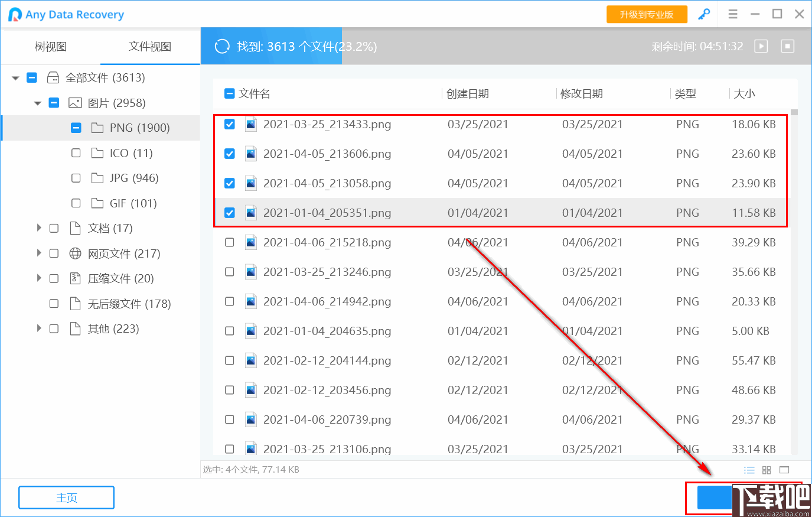Open the hamburger menu in title bar
This screenshot has width=812, height=517.
point(733,14)
